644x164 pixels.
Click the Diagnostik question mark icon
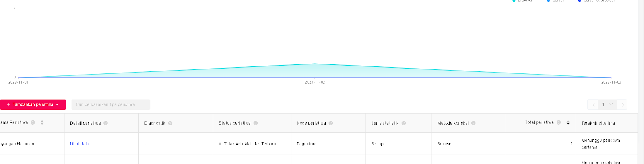coord(170,123)
